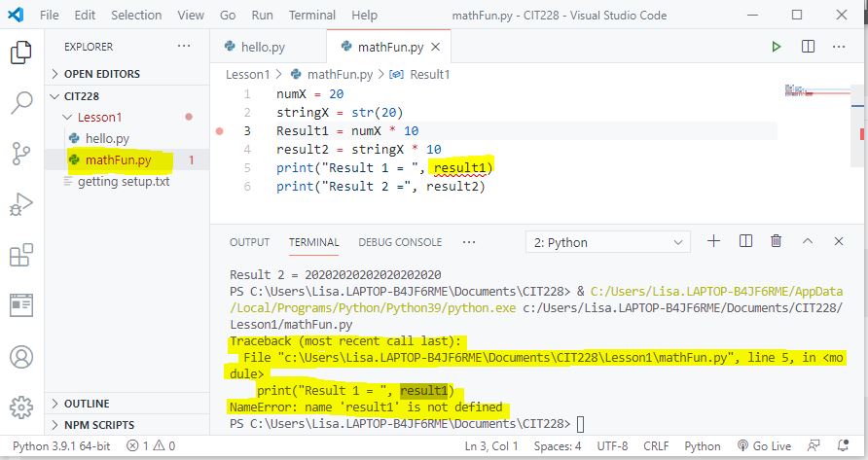Open the Edit menu
Screen dimensions: 868x460
click(x=85, y=15)
